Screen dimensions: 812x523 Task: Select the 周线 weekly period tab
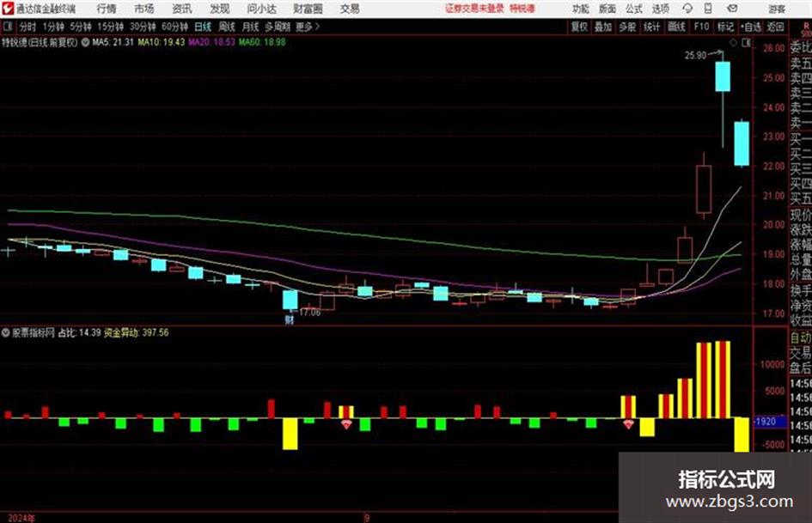click(227, 27)
